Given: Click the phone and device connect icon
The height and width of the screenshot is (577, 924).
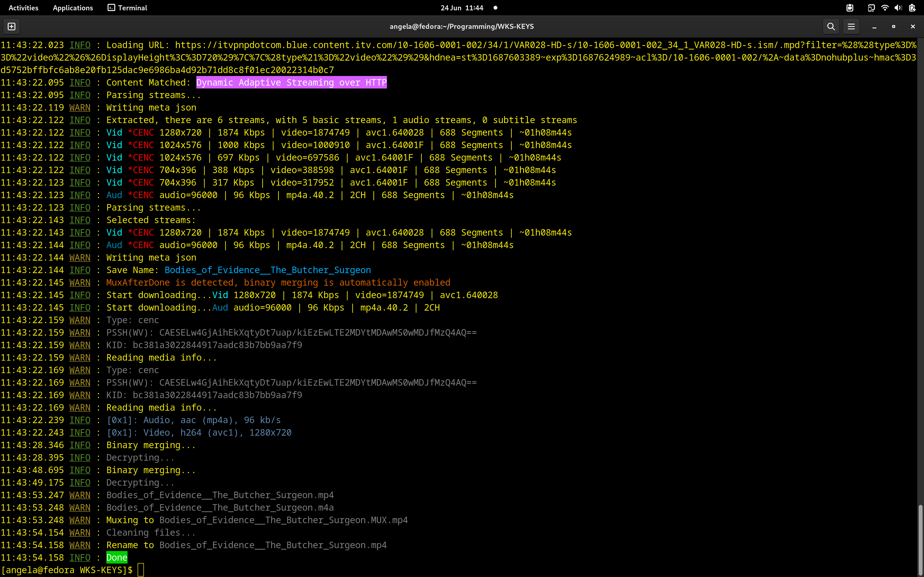Looking at the screenshot, I should coord(871,8).
